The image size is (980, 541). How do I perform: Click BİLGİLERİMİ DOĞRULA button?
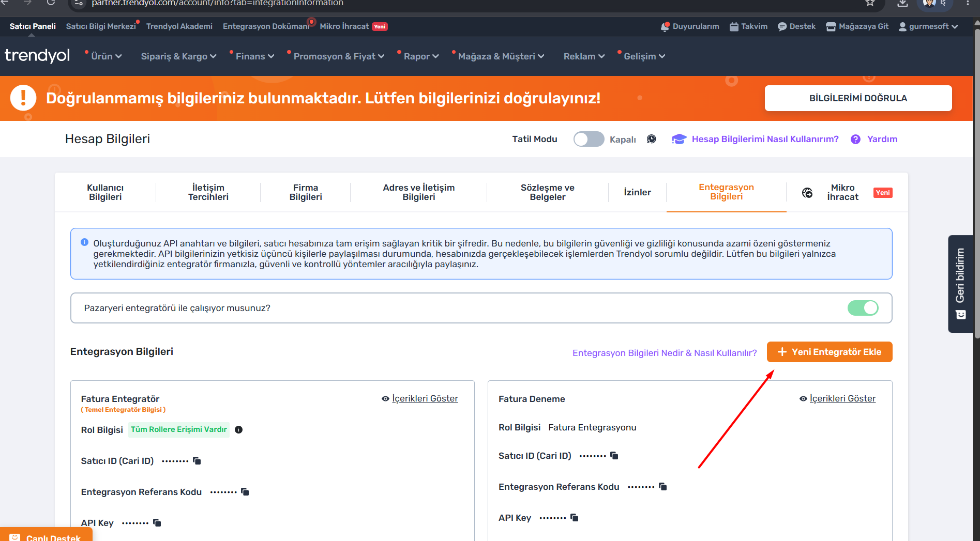(x=858, y=98)
